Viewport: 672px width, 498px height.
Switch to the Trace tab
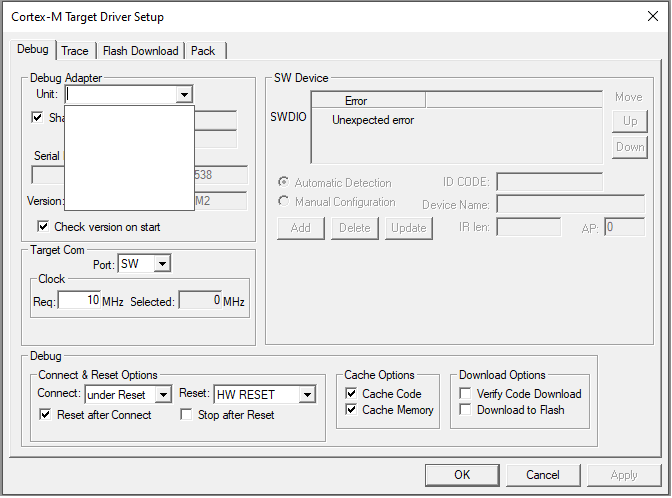click(x=75, y=51)
